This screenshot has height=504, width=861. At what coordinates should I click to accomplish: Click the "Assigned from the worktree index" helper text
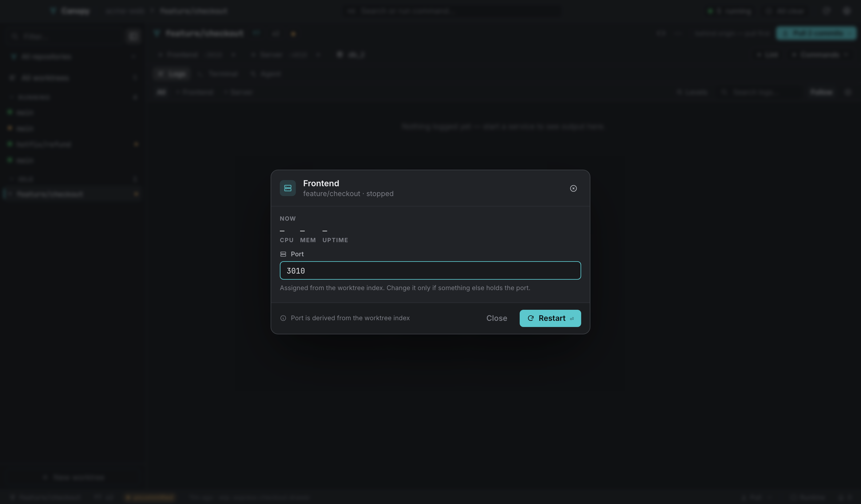pos(405,288)
